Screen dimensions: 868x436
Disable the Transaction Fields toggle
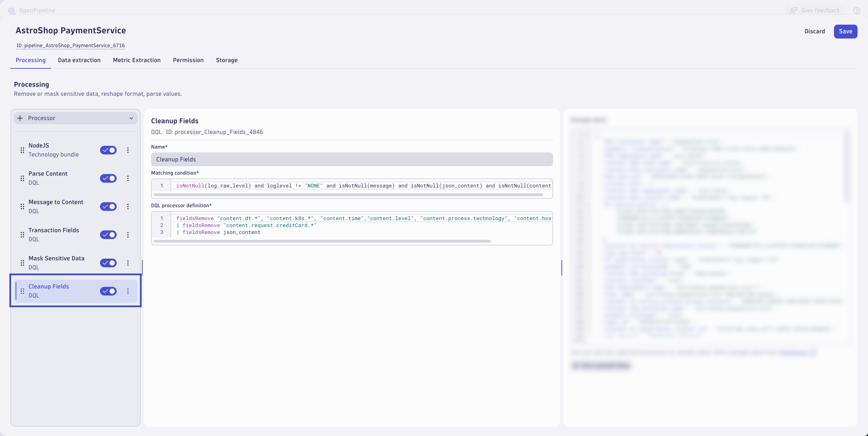108,235
